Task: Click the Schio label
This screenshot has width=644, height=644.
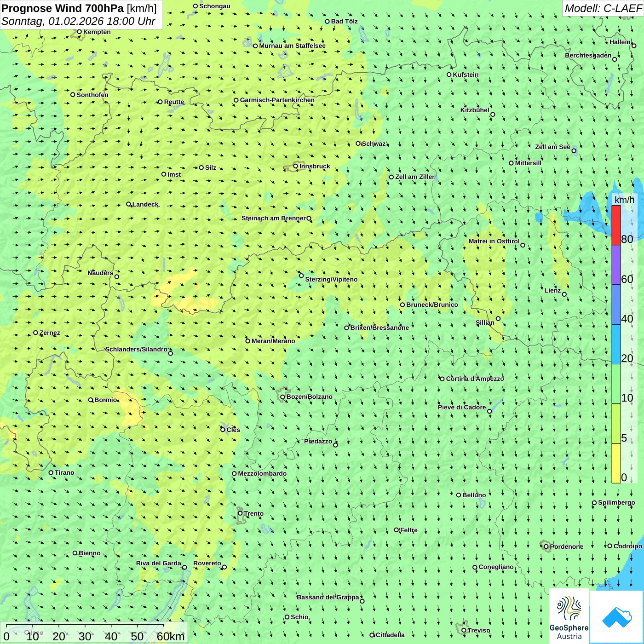Action: click(299, 617)
